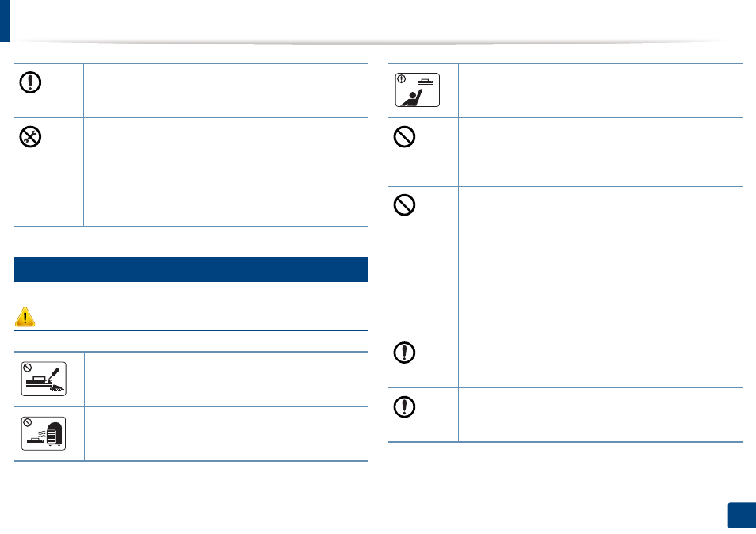
Task: Click the wide dark blue section header bar
Action: pos(191,269)
